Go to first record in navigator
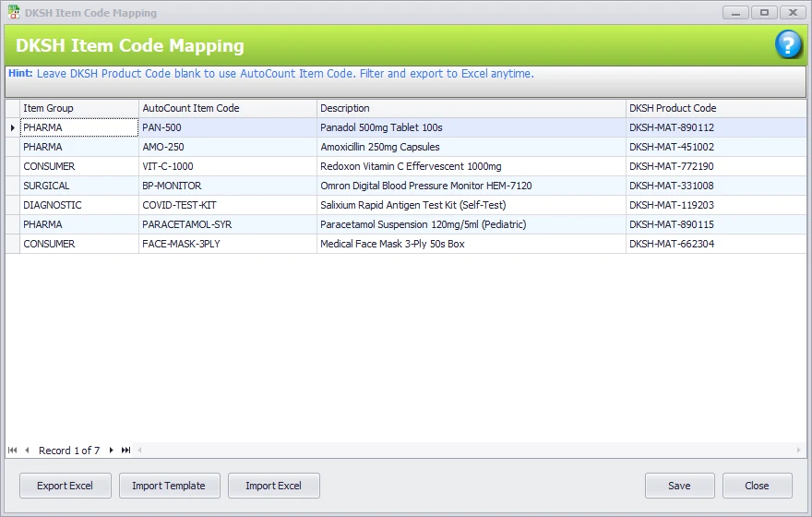812x517 pixels. (x=12, y=451)
